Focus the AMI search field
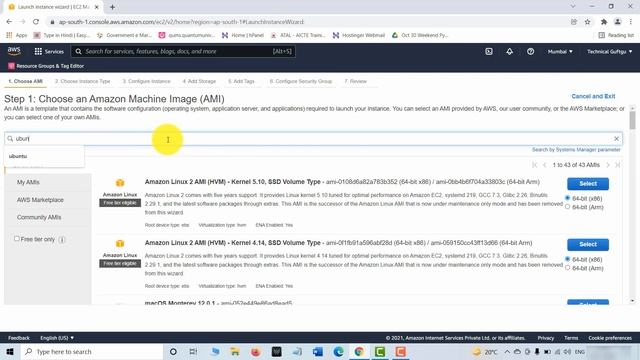The height and width of the screenshot is (360, 640). point(313,139)
